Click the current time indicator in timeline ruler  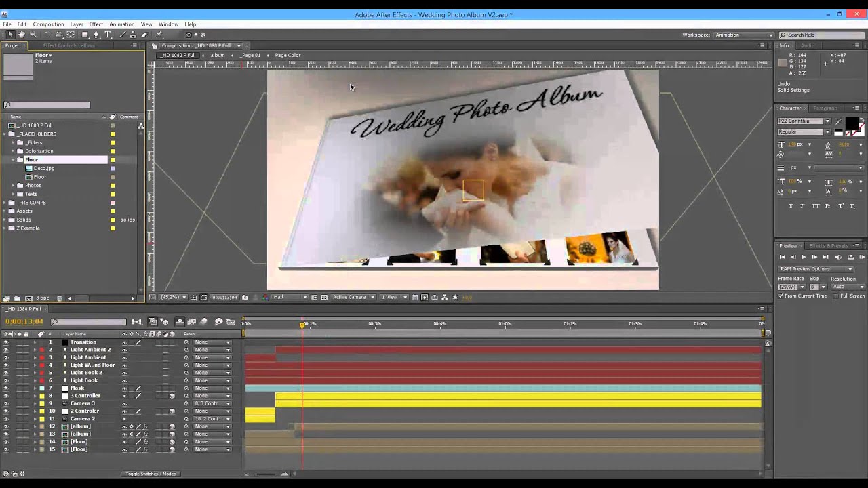(302, 325)
